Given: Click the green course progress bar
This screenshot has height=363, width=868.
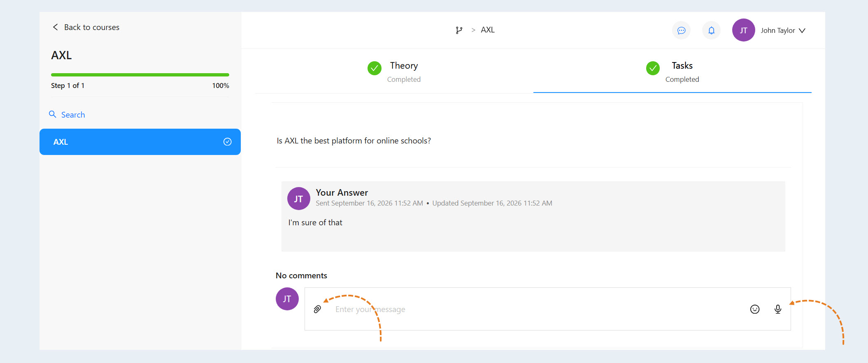Looking at the screenshot, I should (x=140, y=75).
